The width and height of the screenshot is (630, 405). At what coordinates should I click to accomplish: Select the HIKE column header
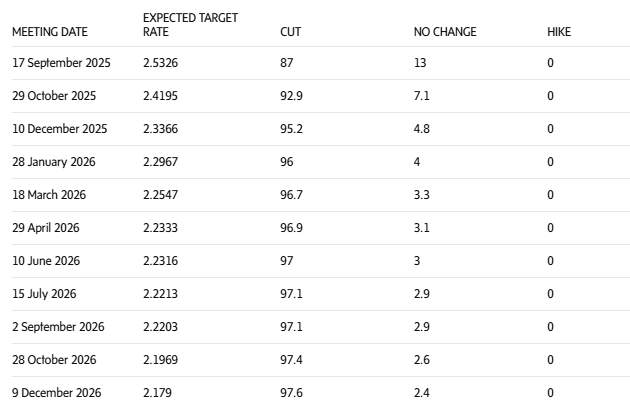pos(559,32)
